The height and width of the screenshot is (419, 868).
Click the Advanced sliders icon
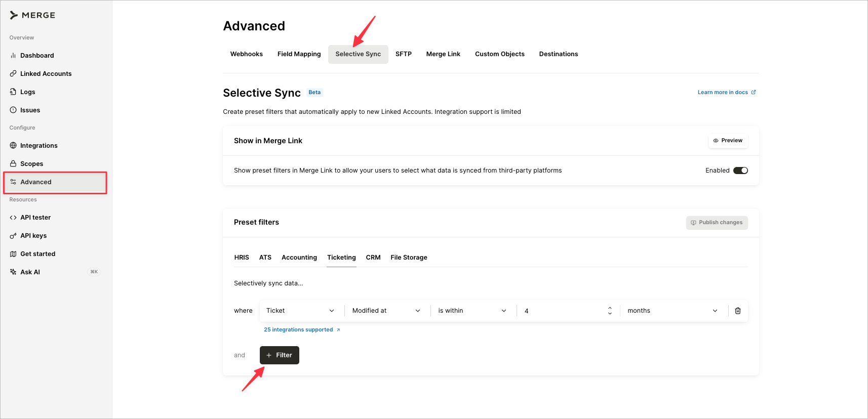[13, 182]
